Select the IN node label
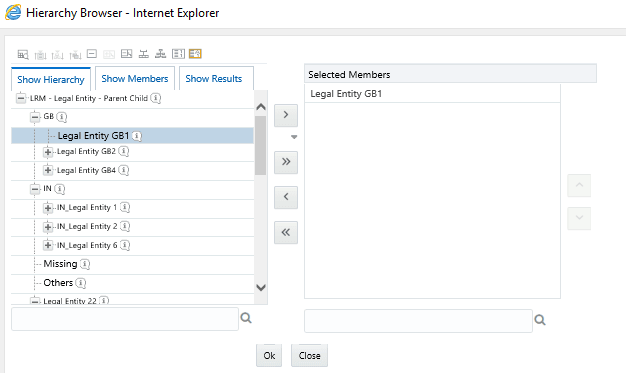 (48, 188)
